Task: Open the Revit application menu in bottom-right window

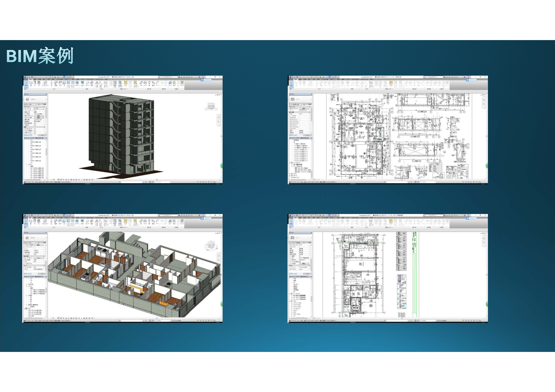Action: pyautogui.click(x=290, y=216)
